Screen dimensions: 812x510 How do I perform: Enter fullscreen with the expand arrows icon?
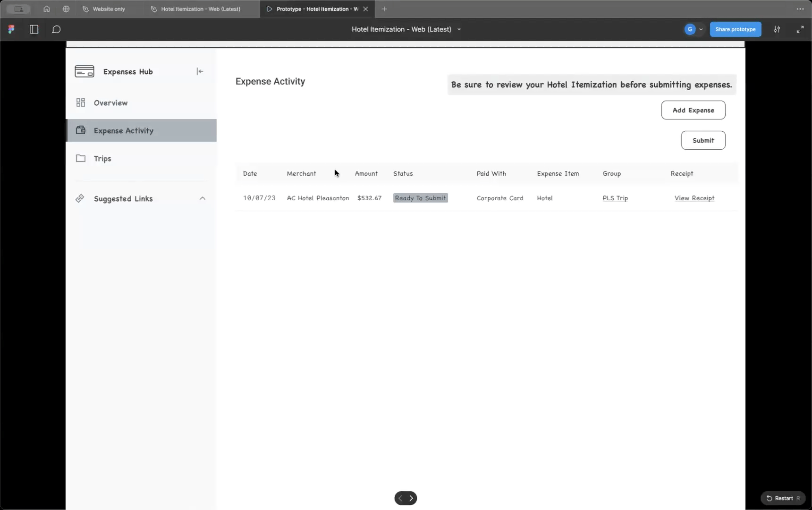pos(800,29)
